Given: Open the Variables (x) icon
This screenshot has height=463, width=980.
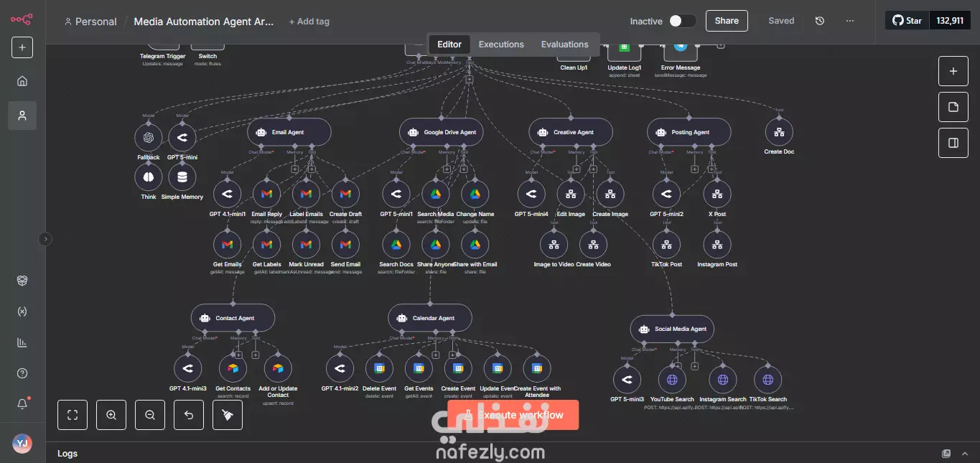Looking at the screenshot, I should [x=22, y=312].
